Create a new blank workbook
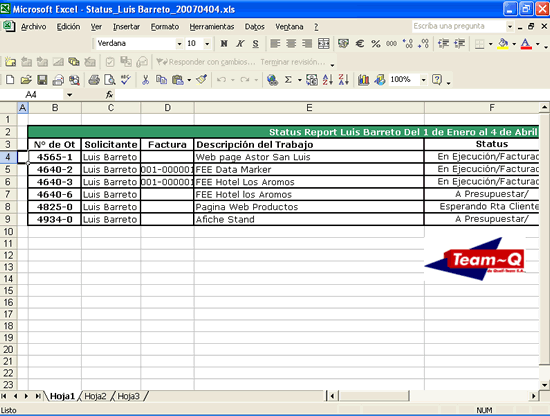 pyautogui.click(x=10, y=80)
